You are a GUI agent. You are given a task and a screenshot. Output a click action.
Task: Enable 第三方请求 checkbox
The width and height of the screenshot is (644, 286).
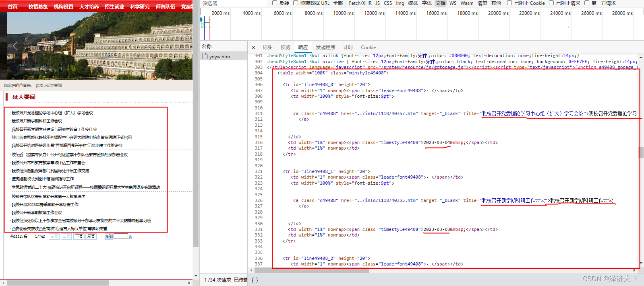587,3
